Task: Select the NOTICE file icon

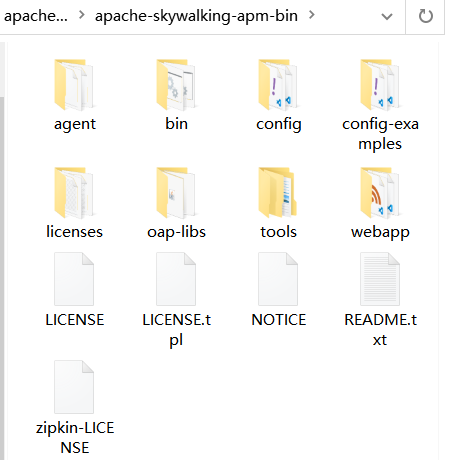Action: coord(278,279)
